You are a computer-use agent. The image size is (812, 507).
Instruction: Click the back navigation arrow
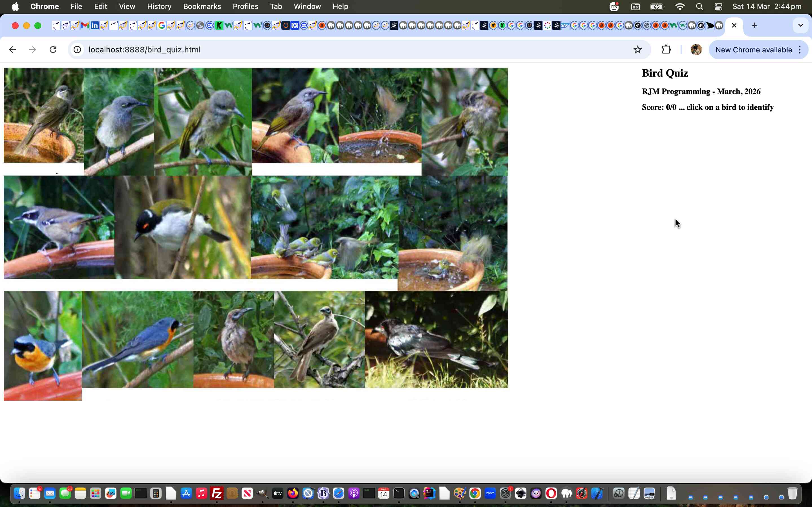coord(12,50)
